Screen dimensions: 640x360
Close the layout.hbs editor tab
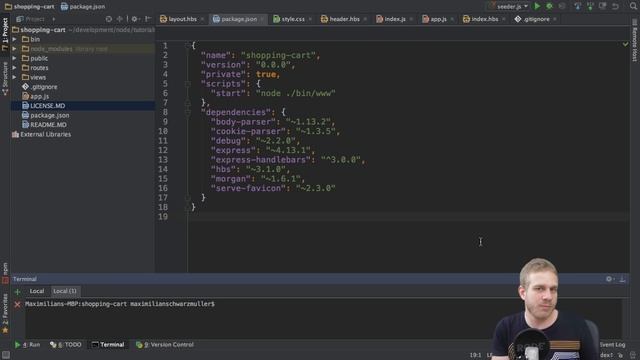coord(202,19)
